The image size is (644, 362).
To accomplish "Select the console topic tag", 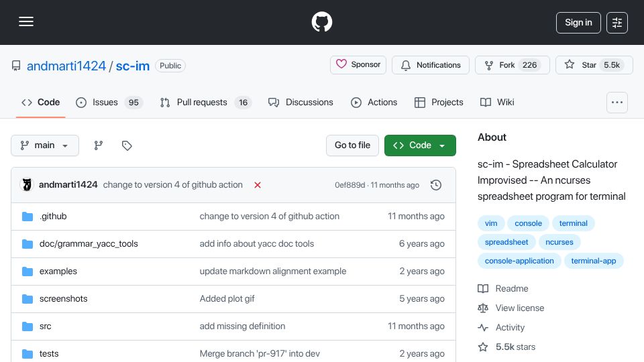I will (528, 223).
